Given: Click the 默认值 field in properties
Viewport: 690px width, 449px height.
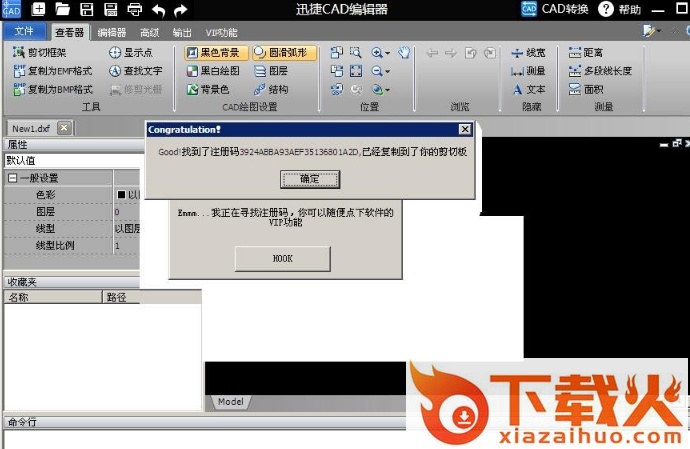Looking at the screenshot, I should (74, 160).
